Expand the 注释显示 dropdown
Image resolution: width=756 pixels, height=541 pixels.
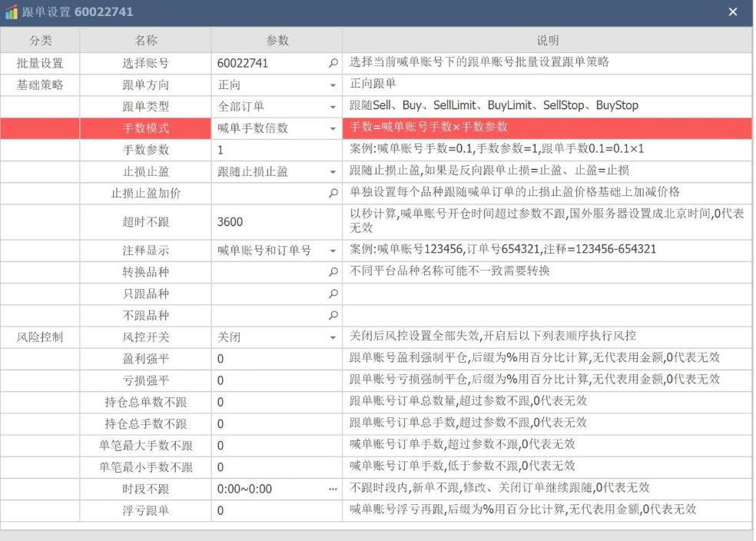pyautogui.click(x=333, y=251)
